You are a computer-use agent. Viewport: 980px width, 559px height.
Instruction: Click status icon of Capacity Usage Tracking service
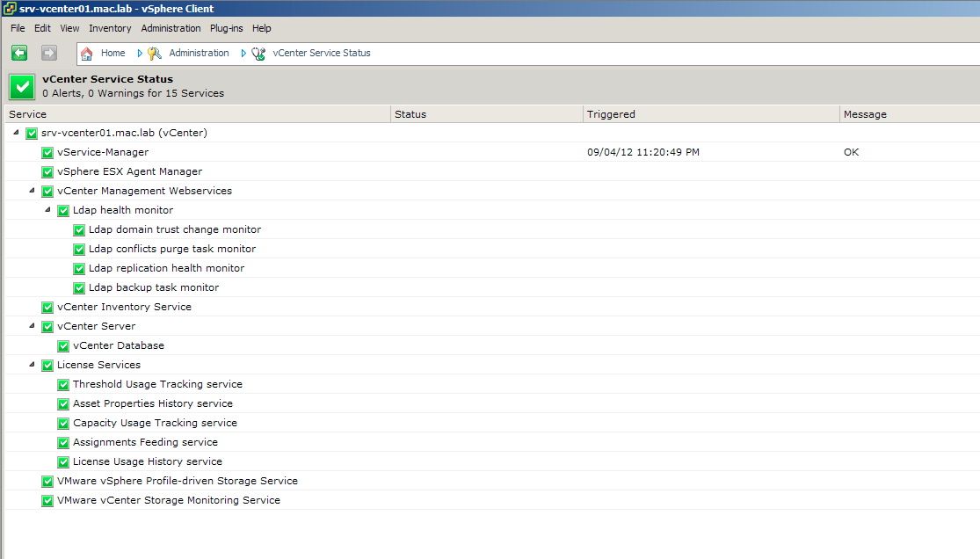click(63, 424)
